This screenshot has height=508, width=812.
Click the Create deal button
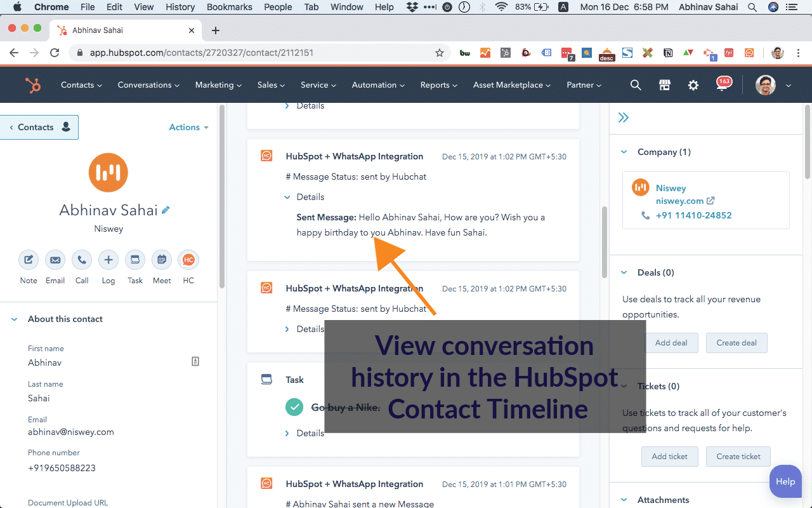coord(737,343)
